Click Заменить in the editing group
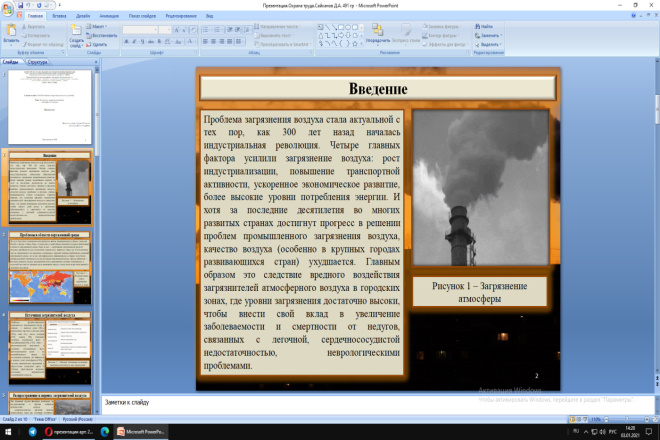Viewport: 660px width, 440px height. (x=488, y=35)
